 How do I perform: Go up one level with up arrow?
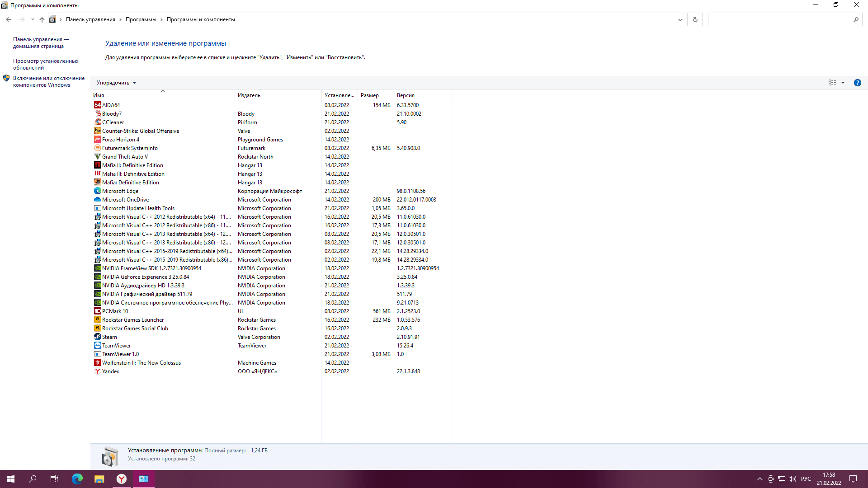(x=42, y=19)
